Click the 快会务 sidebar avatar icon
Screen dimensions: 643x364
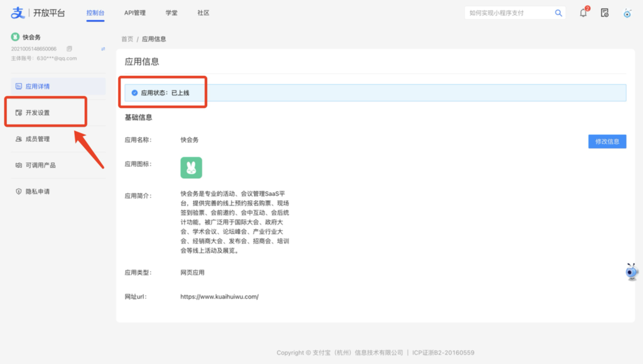(15, 37)
